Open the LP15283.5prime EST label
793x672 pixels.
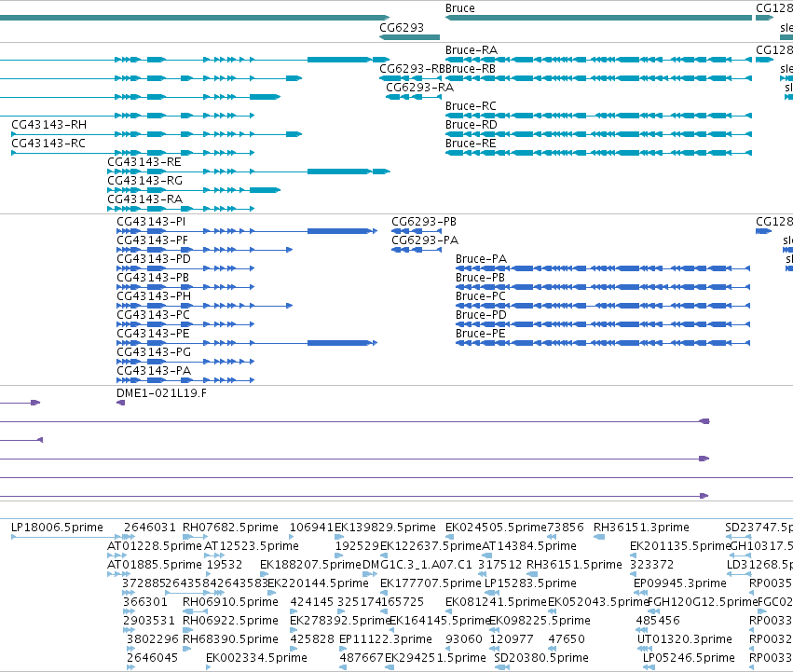[530, 583]
